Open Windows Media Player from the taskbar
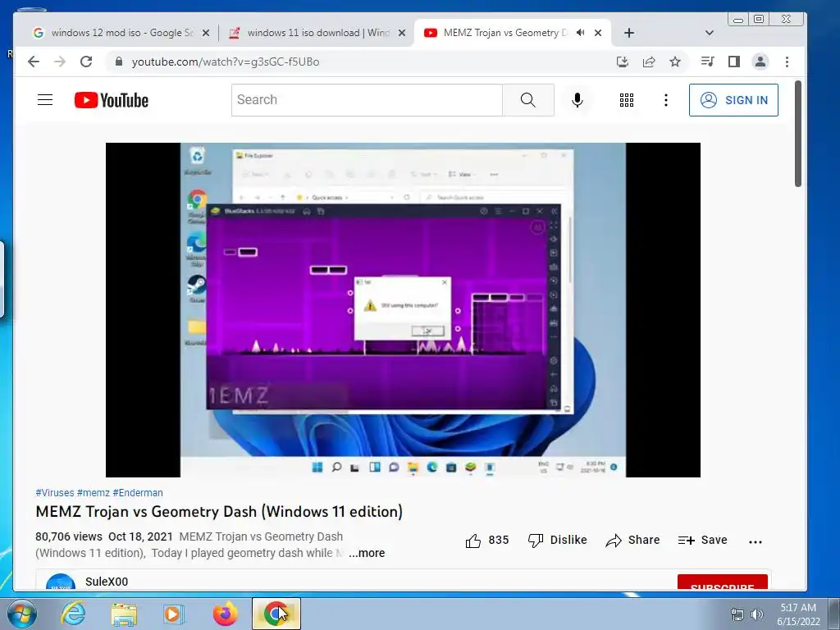840x630 pixels. tap(172, 614)
